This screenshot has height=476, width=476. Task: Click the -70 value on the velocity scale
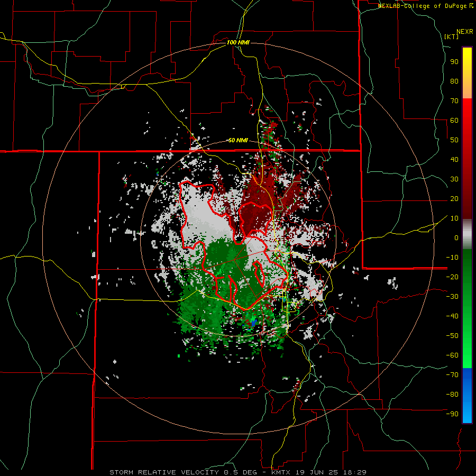(452, 375)
